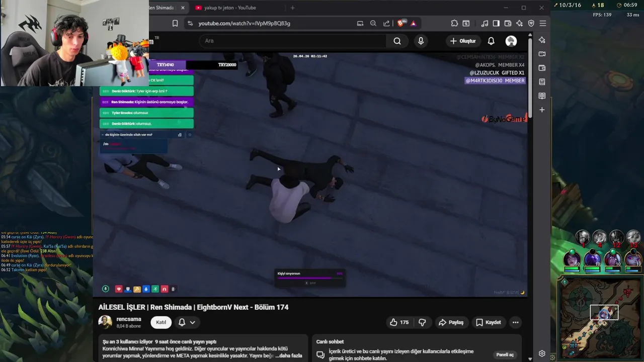The image size is (644, 362).
Task: Click the last champion portrait above minimap
Action: point(633,259)
